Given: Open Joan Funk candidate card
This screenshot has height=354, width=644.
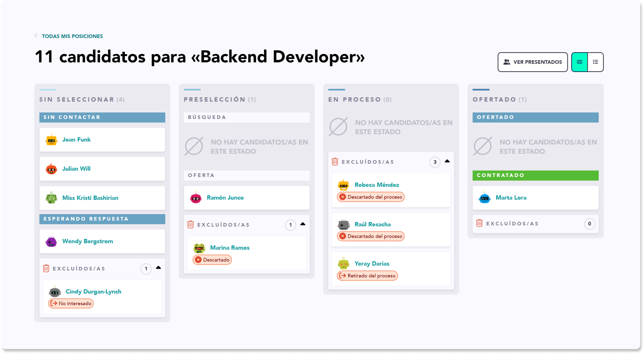Looking at the screenshot, I should [102, 140].
